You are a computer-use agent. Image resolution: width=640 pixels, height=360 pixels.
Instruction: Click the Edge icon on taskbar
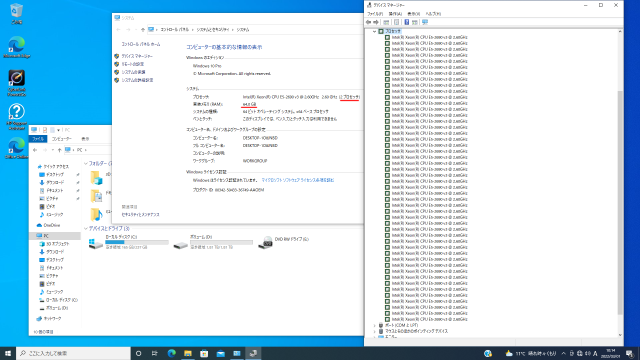coord(171,353)
